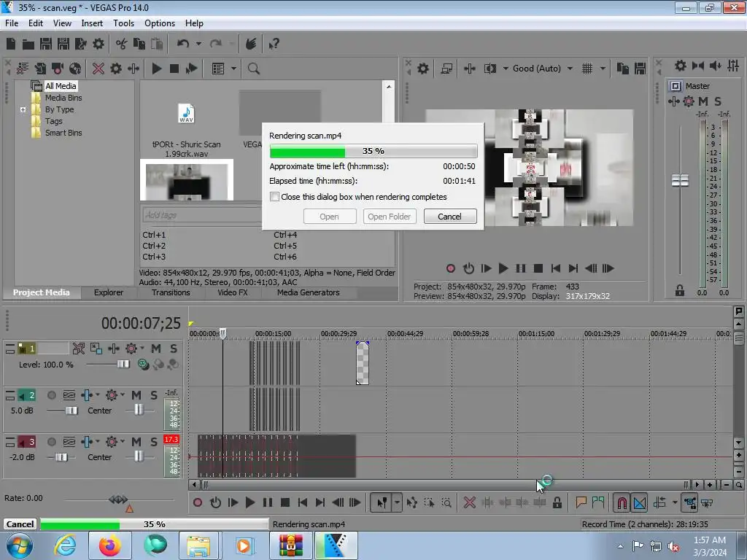
Task: Click the New project icon in main toolbar
Action: (x=11, y=44)
